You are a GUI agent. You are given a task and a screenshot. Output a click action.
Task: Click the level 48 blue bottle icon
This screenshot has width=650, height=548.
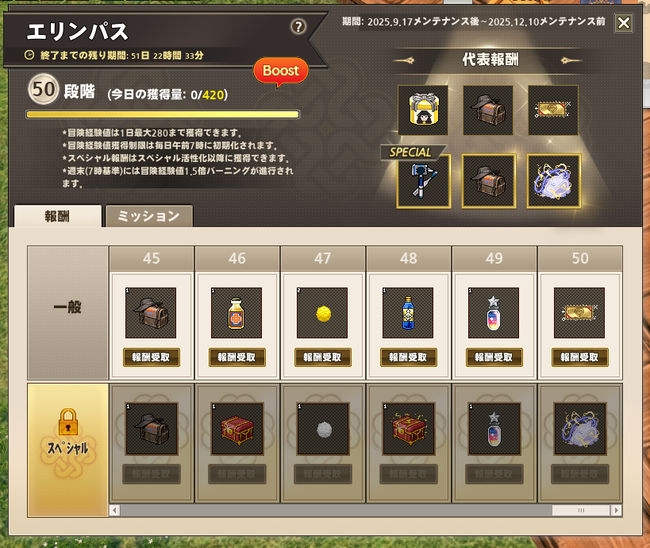pos(408,313)
